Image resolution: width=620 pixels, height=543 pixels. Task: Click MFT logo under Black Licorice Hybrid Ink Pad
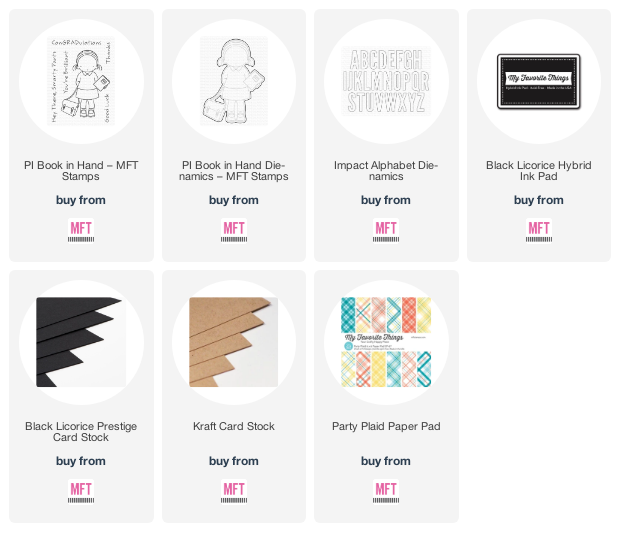pos(539,231)
